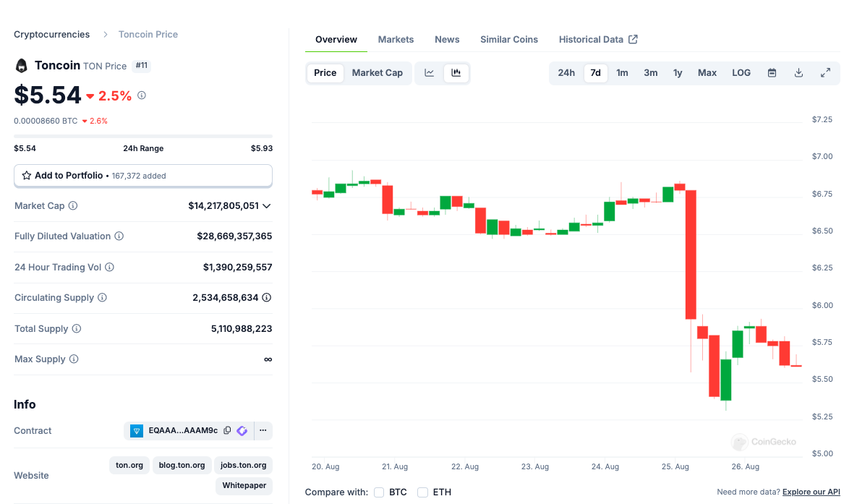Visit blog.ton.org website link
The width and height of the screenshot is (857, 504).
coord(182,465)
